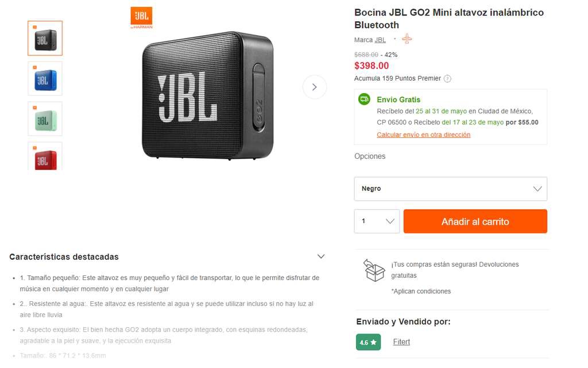
Task: Click the green free shipping truck icon
Action: (x=364, y=99)
